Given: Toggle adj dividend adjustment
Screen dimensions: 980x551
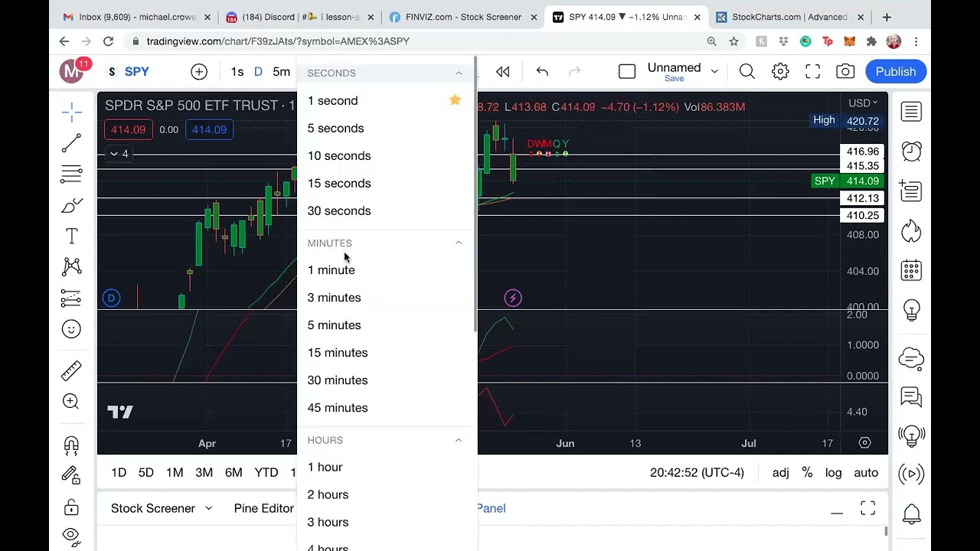Looking at the screenshot, I should pyautogui.click(x=780, y=472).
